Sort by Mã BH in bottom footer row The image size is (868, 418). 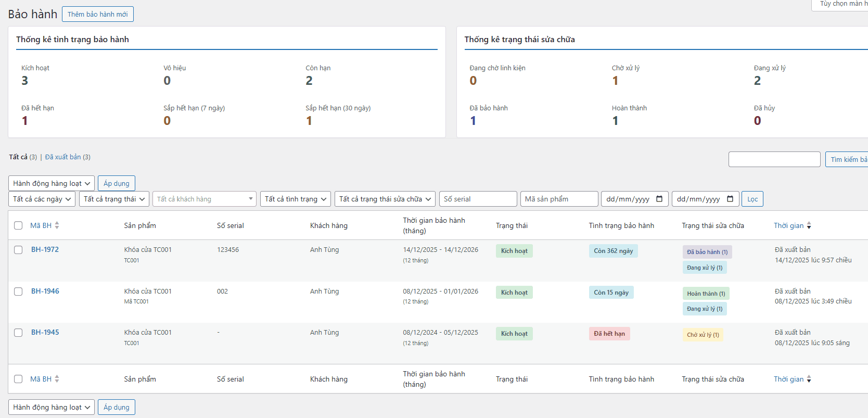(41, 379)
